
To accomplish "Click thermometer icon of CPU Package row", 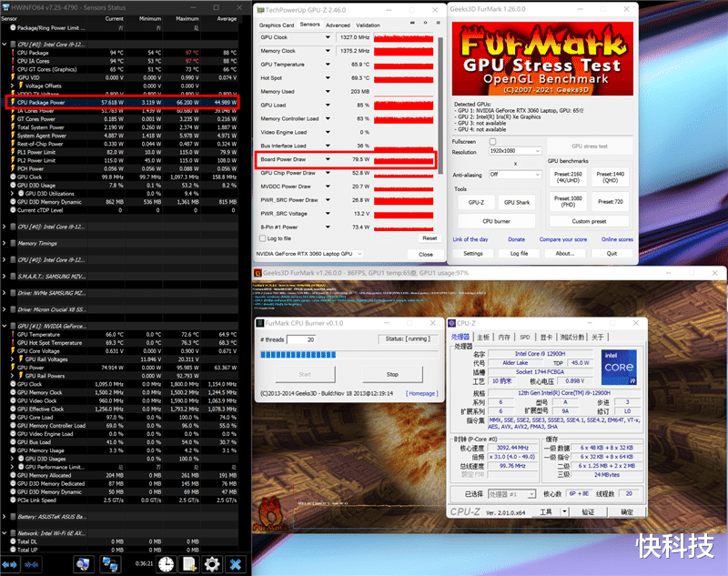I will (x=13, y=53).
